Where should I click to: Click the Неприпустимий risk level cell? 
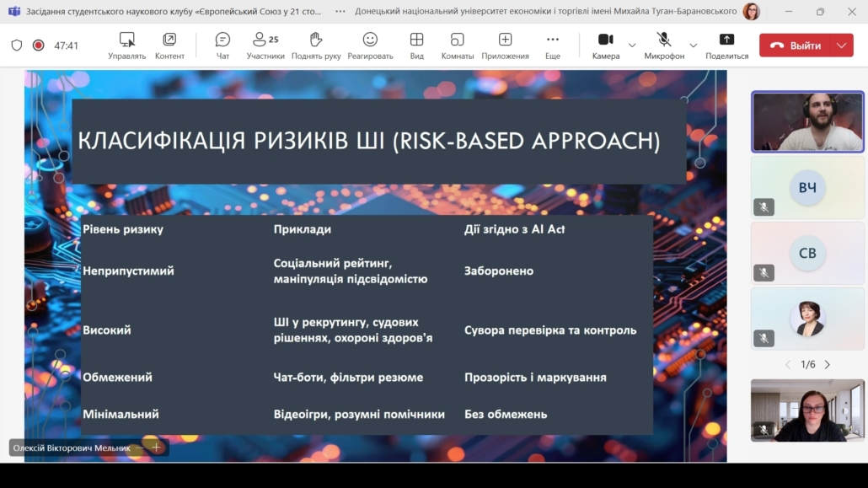click(128, 271)
